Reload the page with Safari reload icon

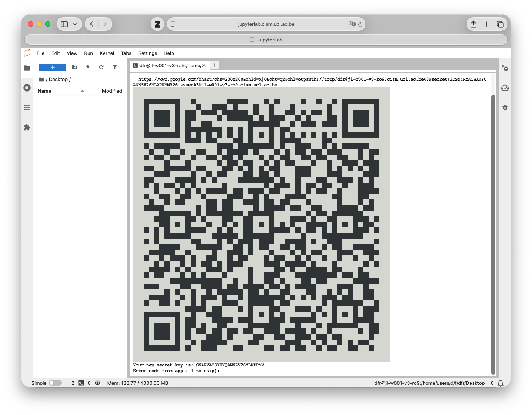coord(360,24)
